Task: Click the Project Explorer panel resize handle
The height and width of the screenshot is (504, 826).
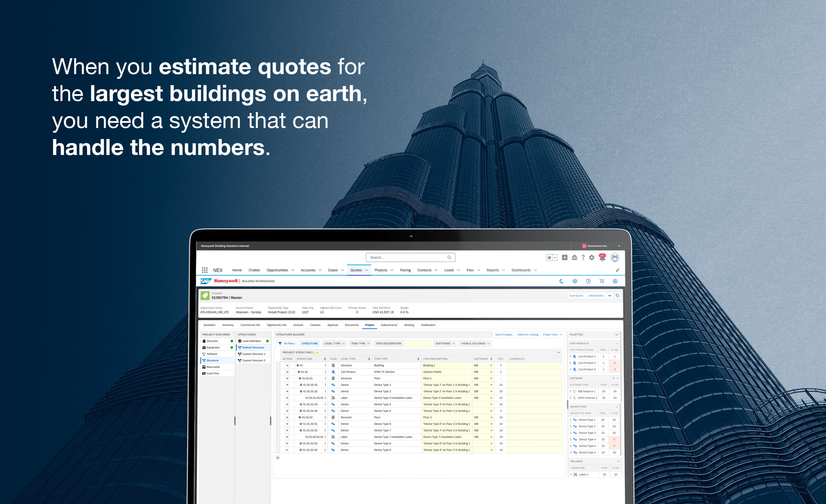Action: click(x=235, y=420)
